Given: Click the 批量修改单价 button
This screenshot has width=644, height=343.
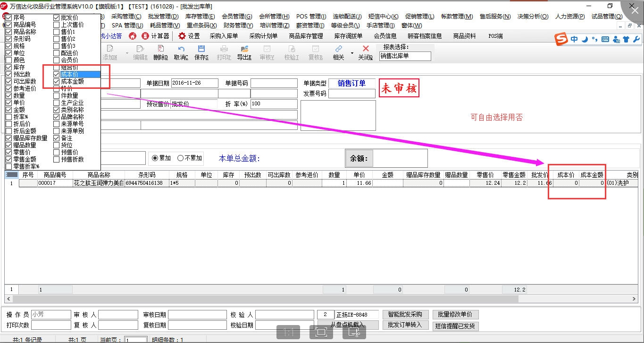Looking at the screenshot, I should tap(455, 314).
